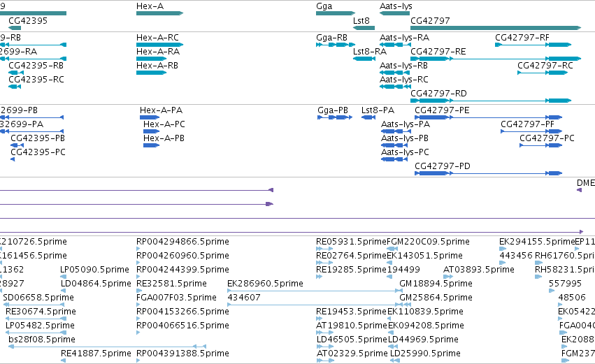
Task: Click EST RE41887.5prime
Action: click(96, 354)
